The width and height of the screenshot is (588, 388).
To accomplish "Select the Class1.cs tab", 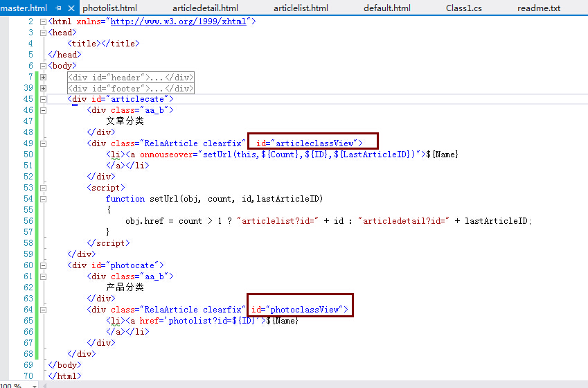I will tap(464, 8).
